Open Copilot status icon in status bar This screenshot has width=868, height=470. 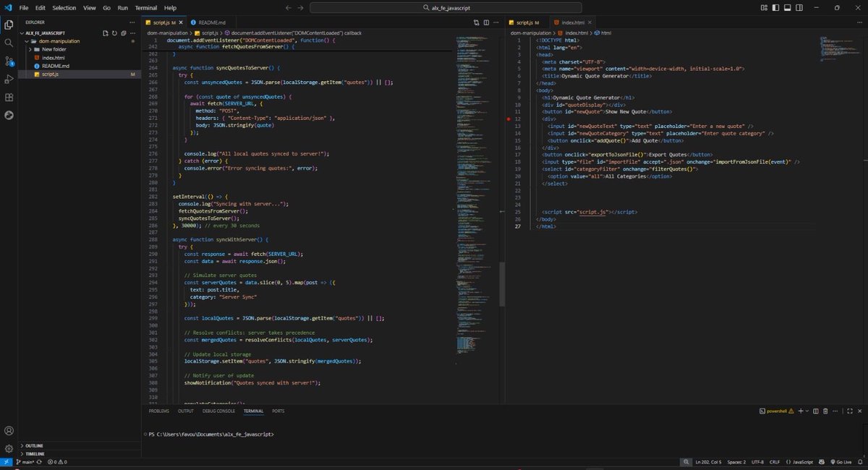click(821, 461)
